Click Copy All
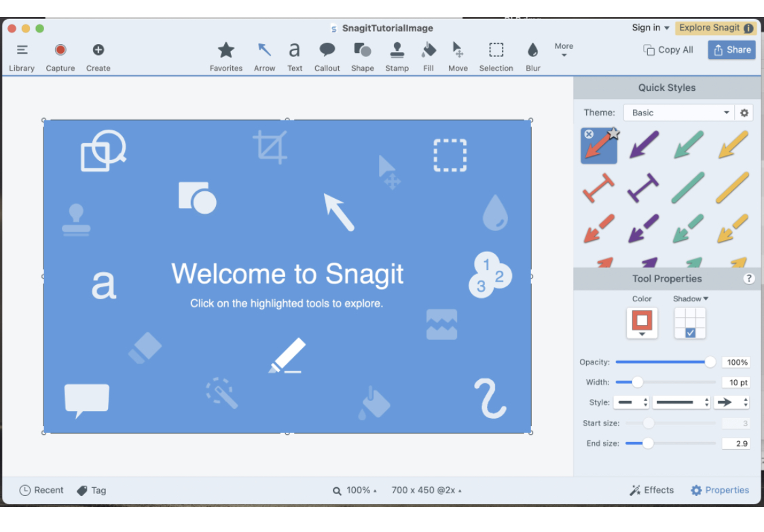 click(x=668, y=50)
